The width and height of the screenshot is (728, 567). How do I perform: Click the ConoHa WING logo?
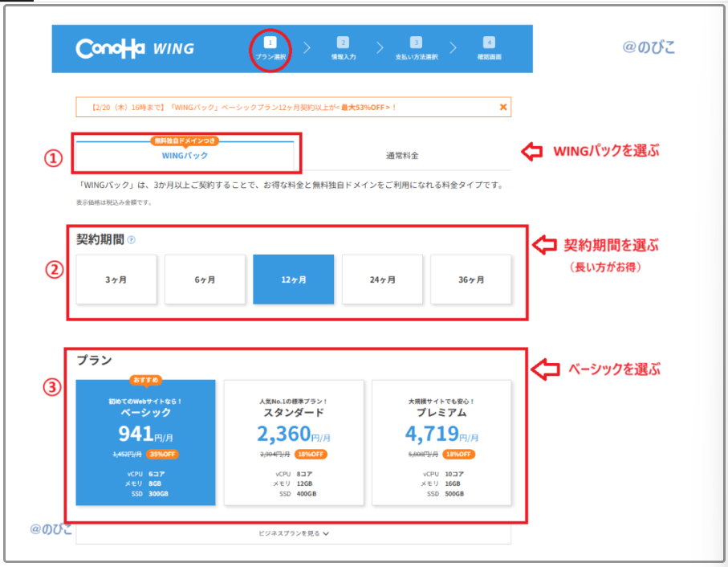tap(135, 48)
